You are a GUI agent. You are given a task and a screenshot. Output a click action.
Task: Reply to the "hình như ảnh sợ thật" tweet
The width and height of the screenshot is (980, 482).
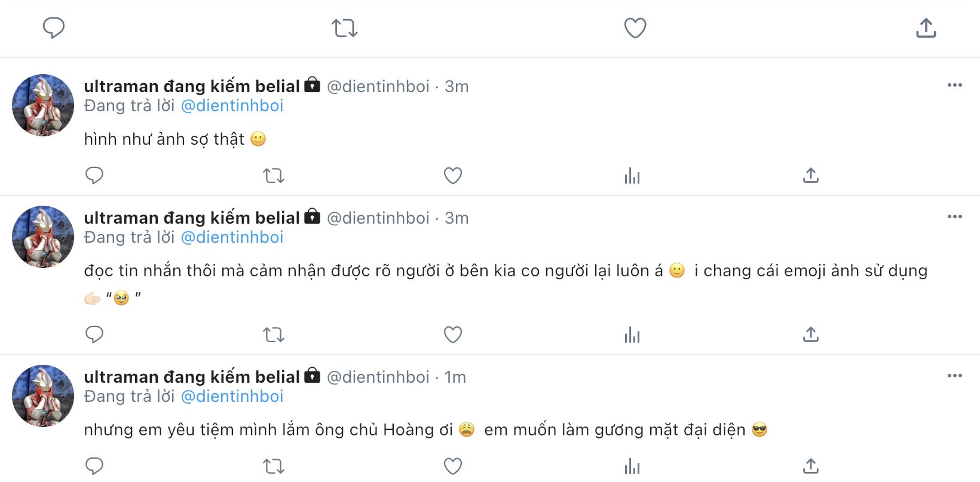94,176
